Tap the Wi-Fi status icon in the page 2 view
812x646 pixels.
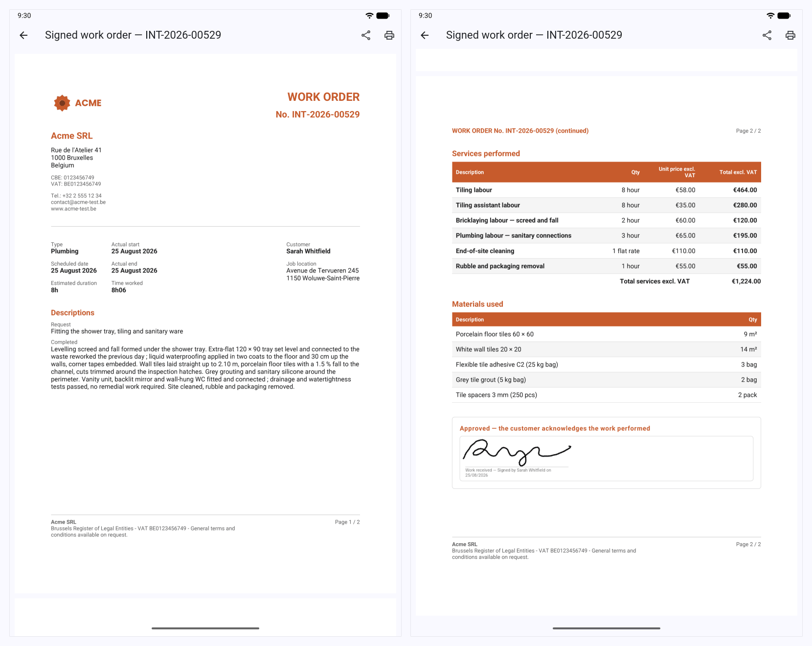pyautogui.click(x=770, y=16)
